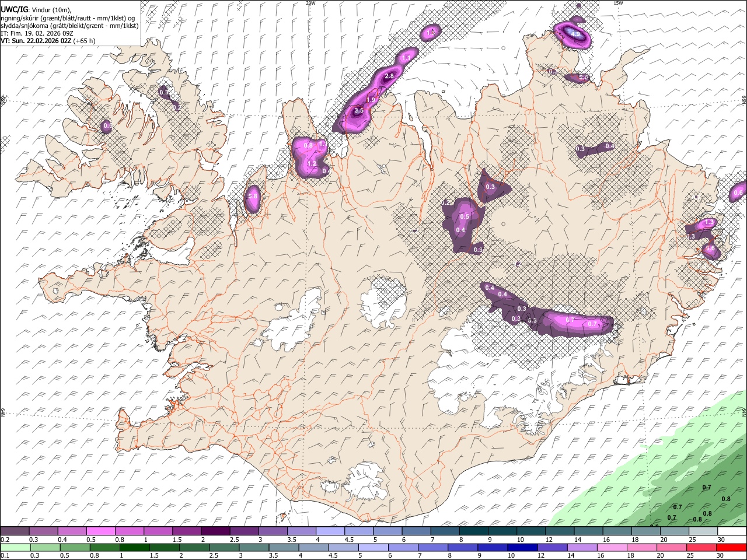
Task: Click the 2.8 snowfall value on the map
Action: tap(390, 76)
